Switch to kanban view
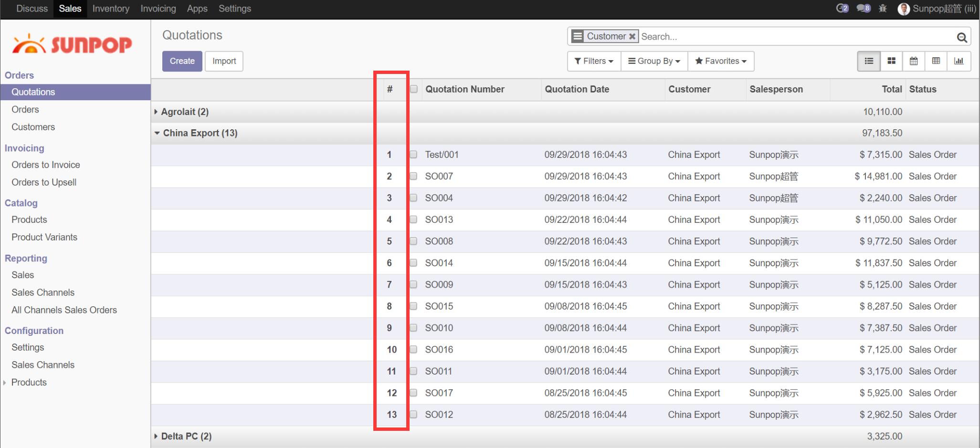Image resolution: width=980 pixels, height=448 pixels. 891,61
